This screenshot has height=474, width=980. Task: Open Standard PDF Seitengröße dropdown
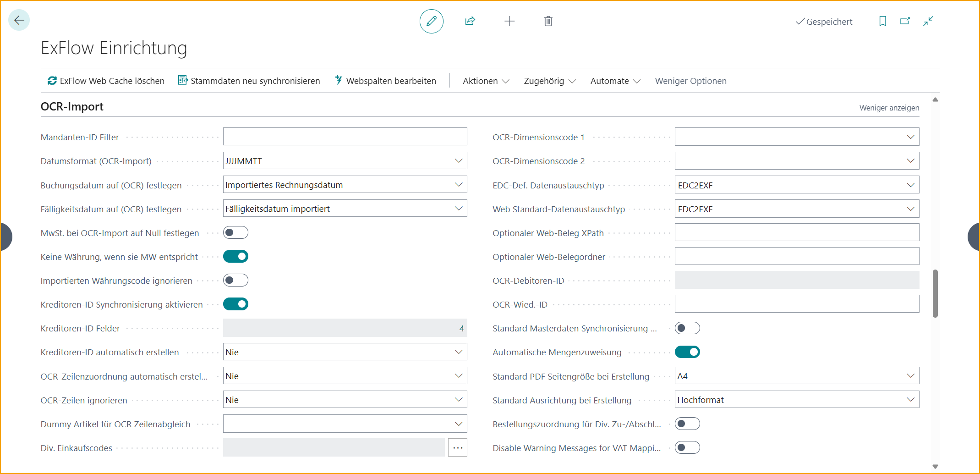[x=910, y=376]
